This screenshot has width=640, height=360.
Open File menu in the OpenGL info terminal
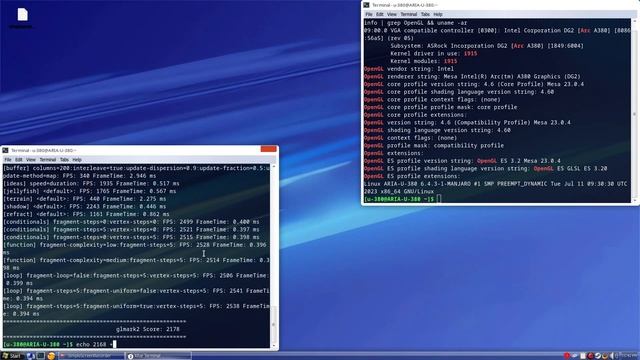click(369, 14)
